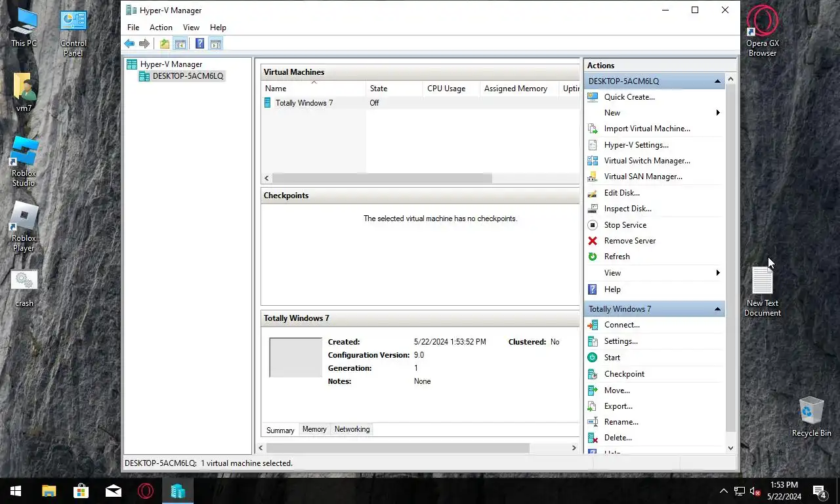Click the center pane bottom scrollbar right arrow

[x=574, y=448]
